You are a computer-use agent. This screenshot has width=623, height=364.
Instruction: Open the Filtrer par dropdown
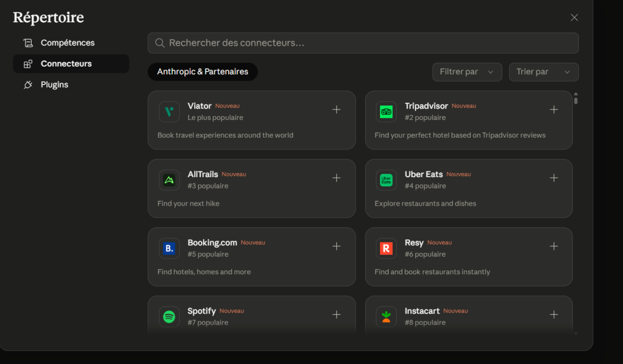[467, 72]
